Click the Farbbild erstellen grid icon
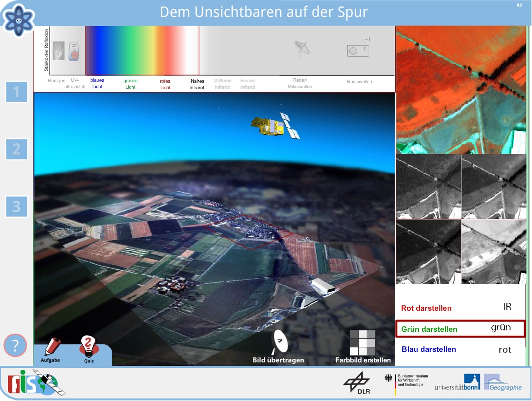 coord(363,342)
